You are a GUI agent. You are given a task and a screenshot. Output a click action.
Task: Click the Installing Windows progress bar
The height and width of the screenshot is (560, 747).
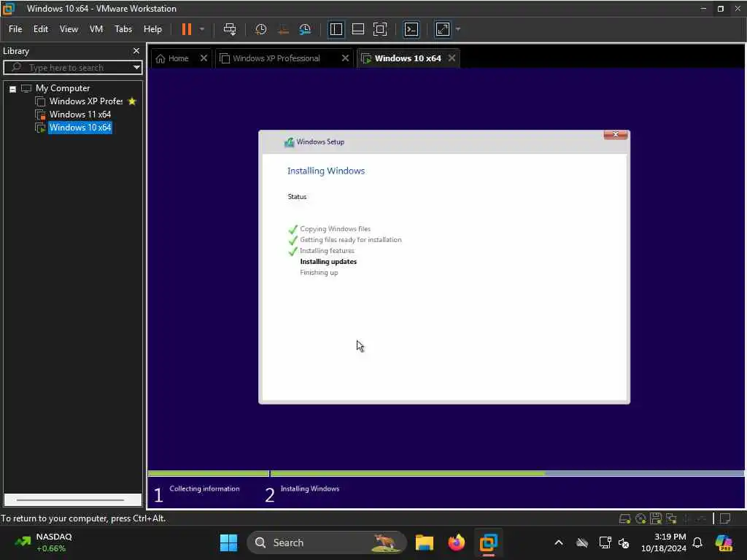(x=507, y=474)
